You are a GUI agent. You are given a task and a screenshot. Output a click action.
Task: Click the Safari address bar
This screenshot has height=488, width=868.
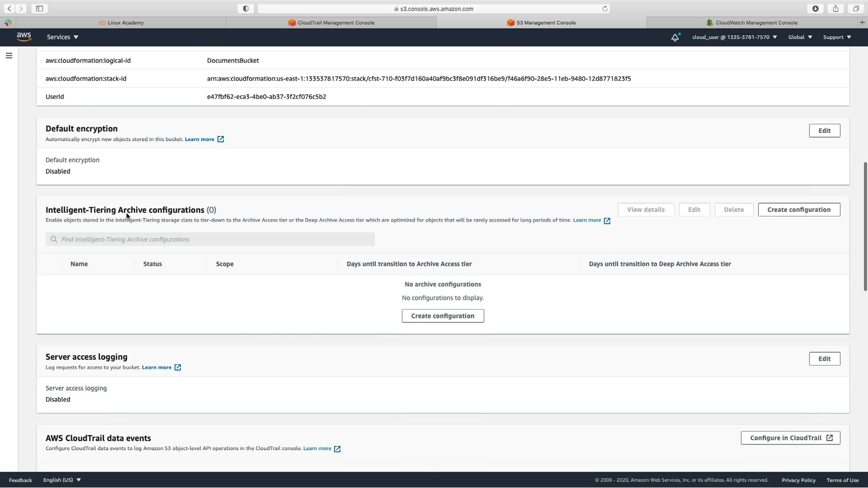[x=434, y=8]
